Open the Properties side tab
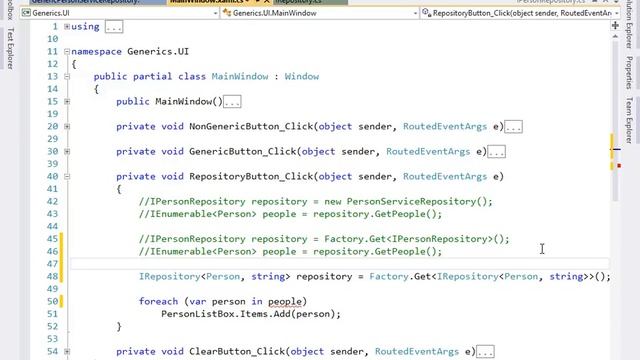This screenshot has height=360, width=640. point(629,73)
